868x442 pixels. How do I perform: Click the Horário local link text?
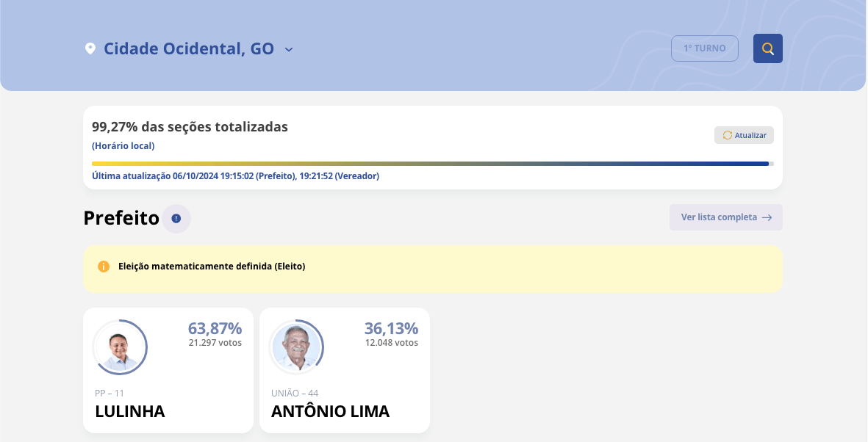123,146
